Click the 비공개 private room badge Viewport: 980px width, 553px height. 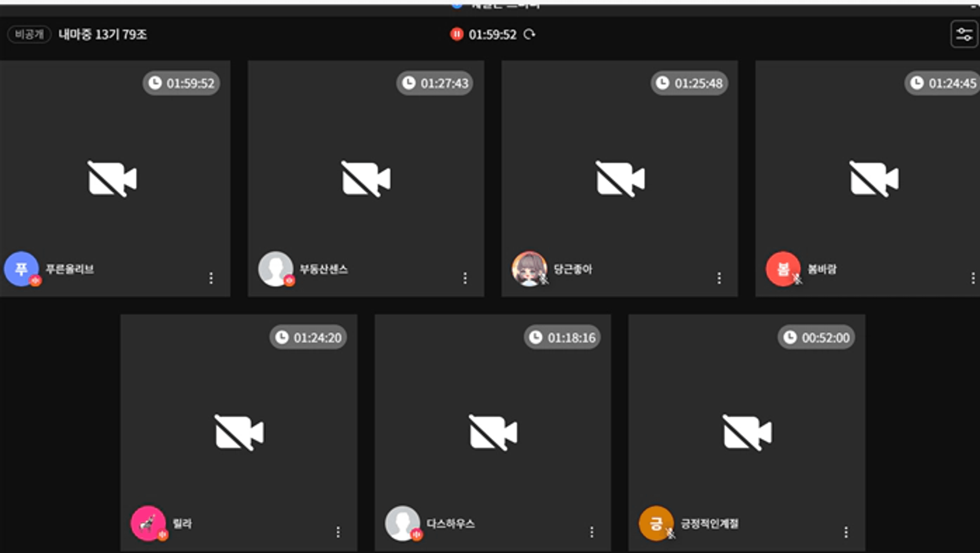(x=29, y=35)
